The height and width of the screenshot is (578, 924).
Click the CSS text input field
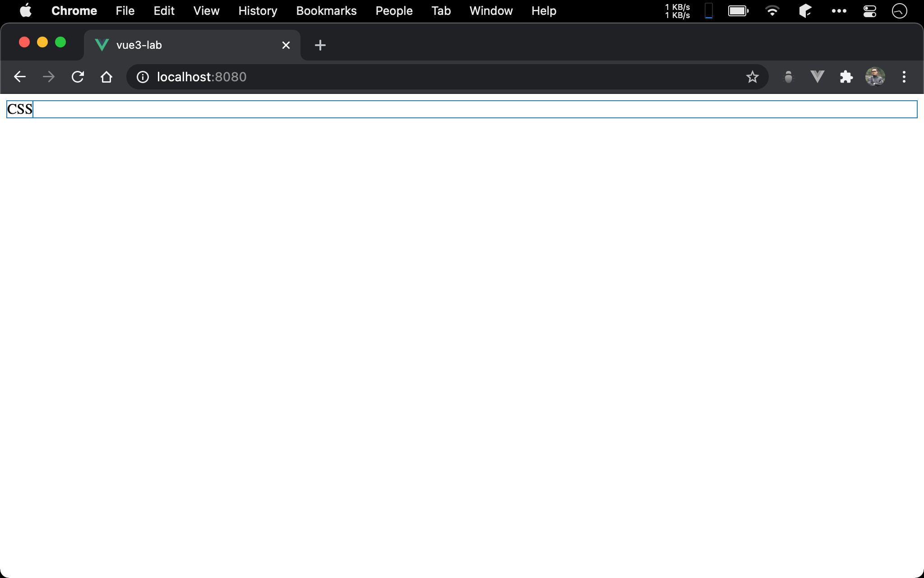tap(462, 109)
